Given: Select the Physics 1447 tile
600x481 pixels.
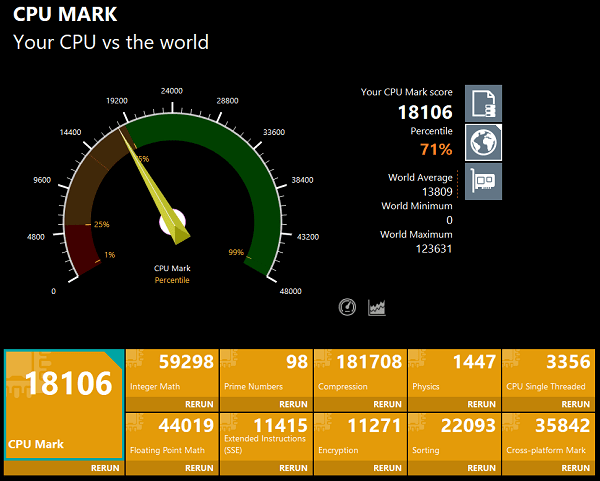Looking at the screenshot, I should pos(455,373).
